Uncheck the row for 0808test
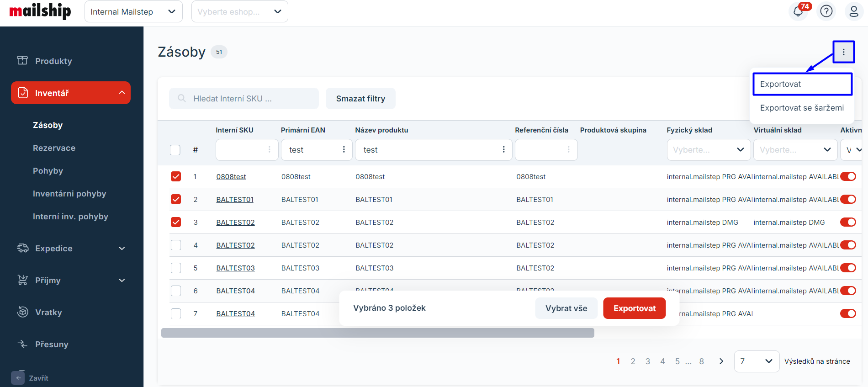 pos(176,177)
